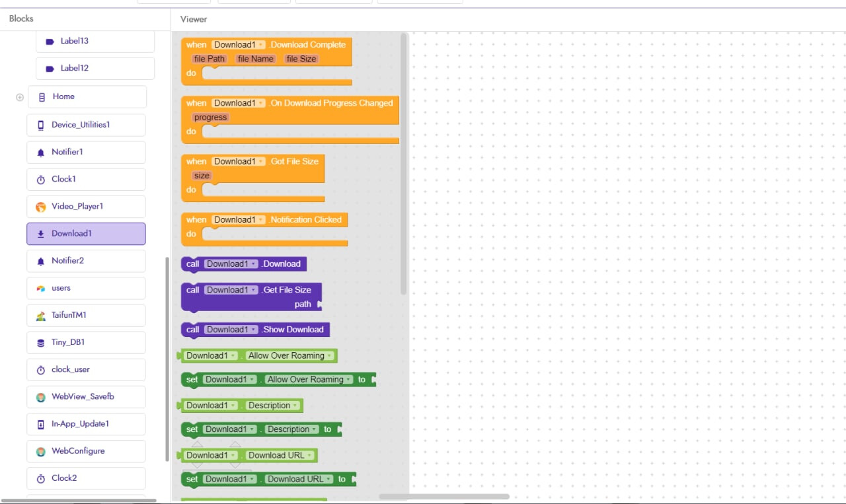Open Allow Over Roaming property dropdown in getter
This screenshot has width=846, height=504.
[290, 355]
